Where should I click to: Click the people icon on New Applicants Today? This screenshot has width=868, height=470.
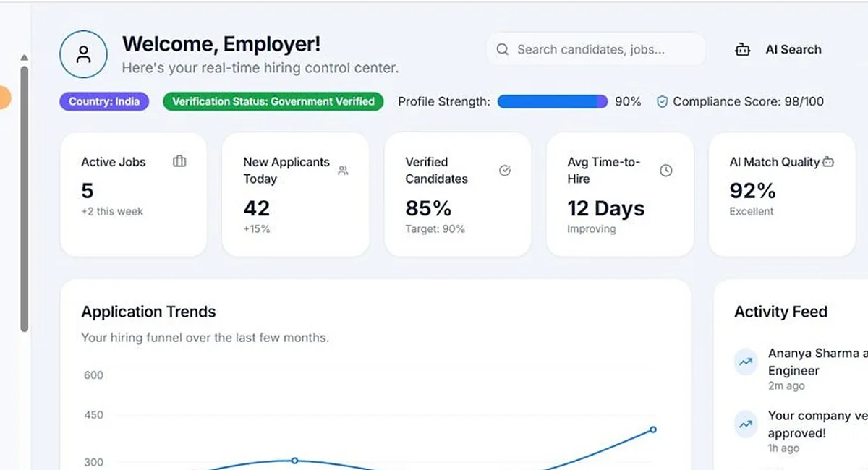(x=343, y=171)
